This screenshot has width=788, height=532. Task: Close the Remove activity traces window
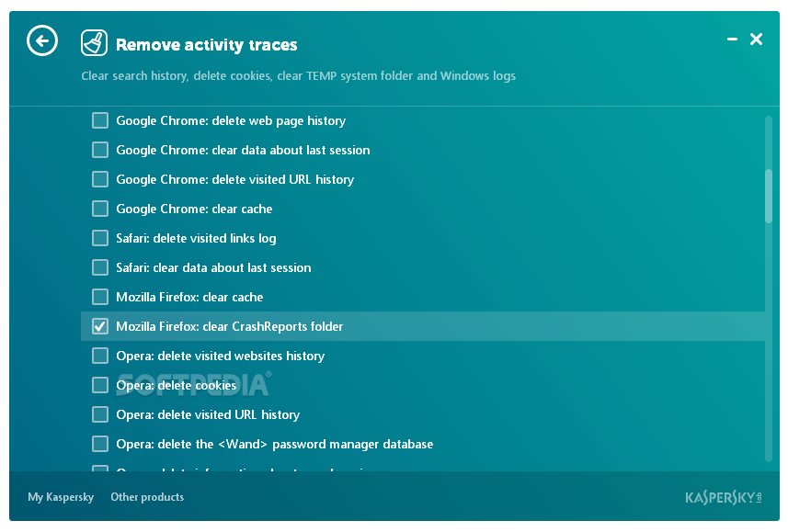pyautogui.click(x=756, y=40)
